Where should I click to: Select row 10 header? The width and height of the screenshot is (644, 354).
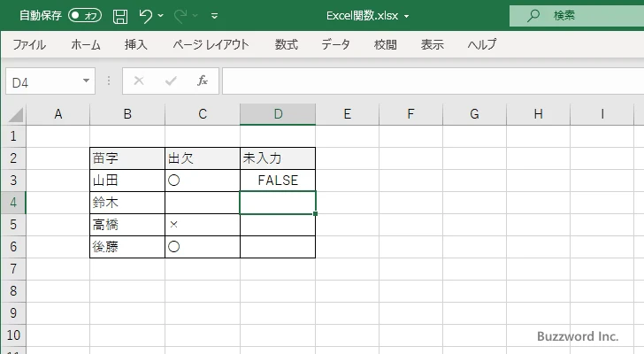[13, 335]
